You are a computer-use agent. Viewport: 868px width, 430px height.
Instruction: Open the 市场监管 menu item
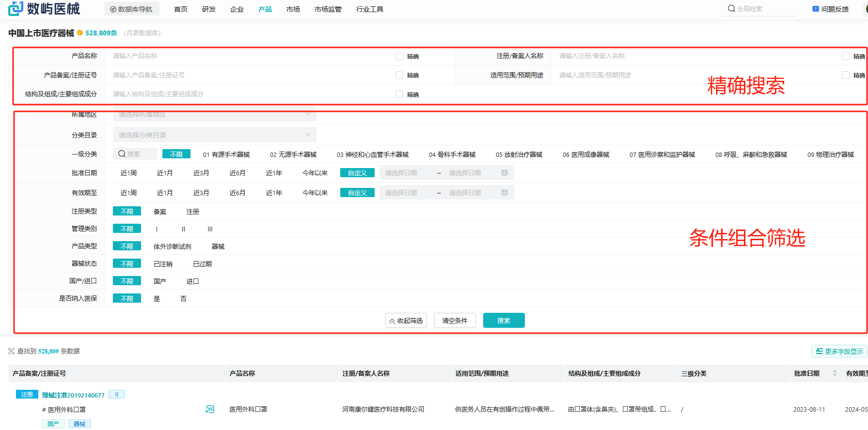328,9
